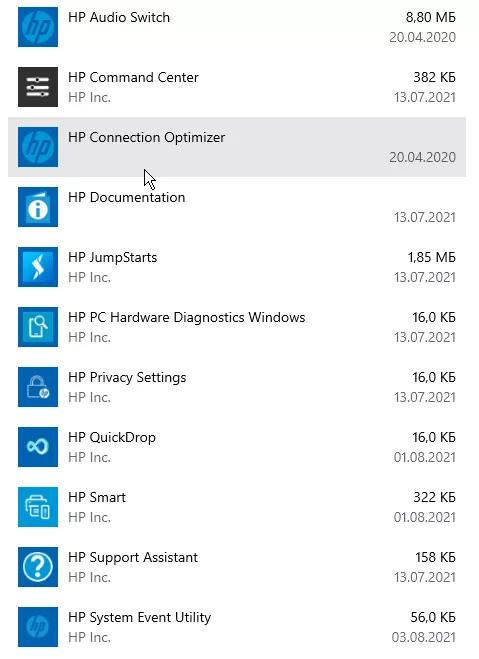Pick HP Privacy Settings from the list
The width and height of the screenshot is (479, 659).
pos(237,387)
